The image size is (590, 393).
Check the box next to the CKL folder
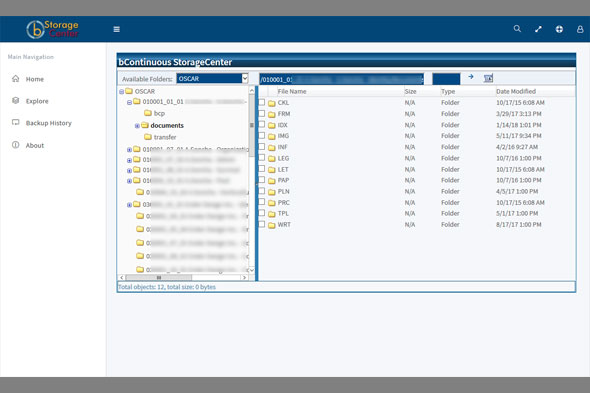click(262, 102)
